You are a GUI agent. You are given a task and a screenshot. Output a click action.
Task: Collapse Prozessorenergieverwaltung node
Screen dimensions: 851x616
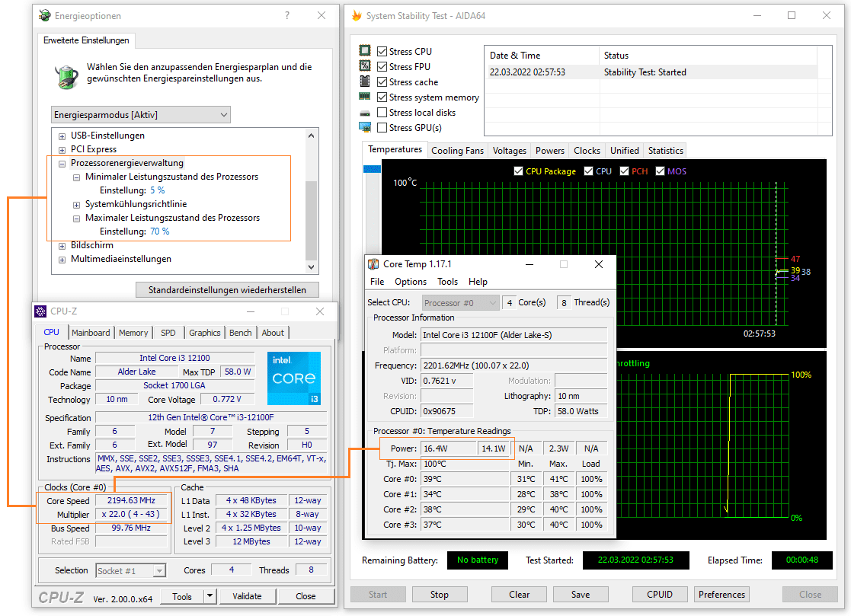coord(62,163)
